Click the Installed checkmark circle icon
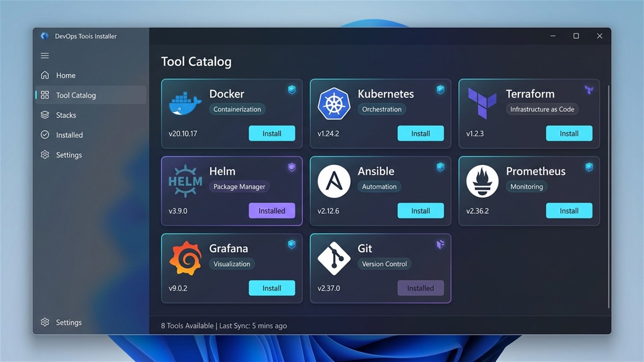The width and height of the screenshot is (644, 362). tap(45, 135)
